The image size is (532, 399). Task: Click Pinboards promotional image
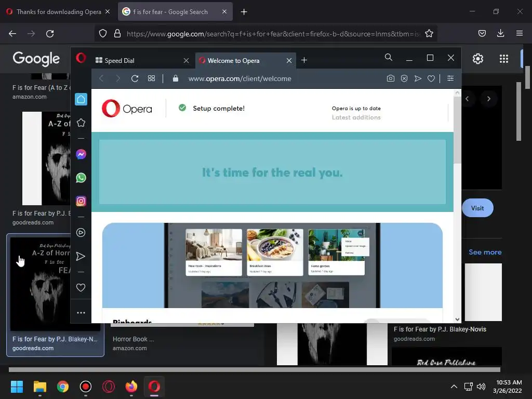click(272, 265)
